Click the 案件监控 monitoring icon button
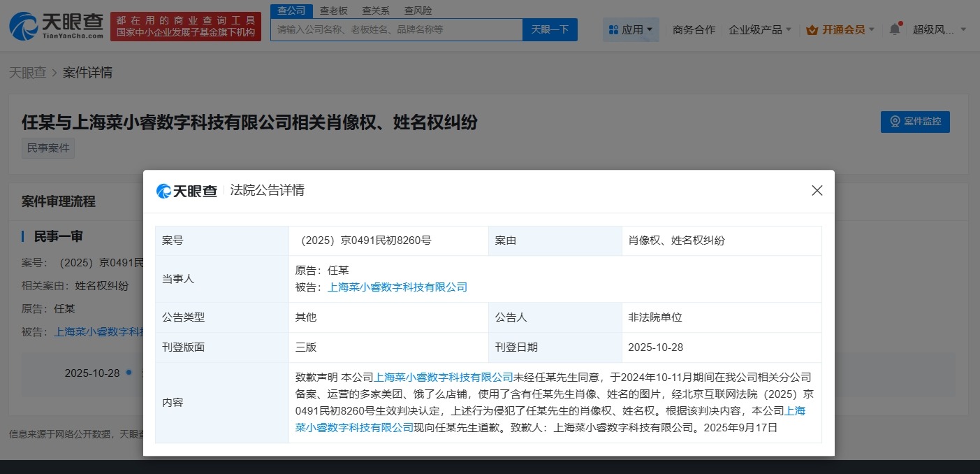The image size is (980, 474). pos(893,121)
